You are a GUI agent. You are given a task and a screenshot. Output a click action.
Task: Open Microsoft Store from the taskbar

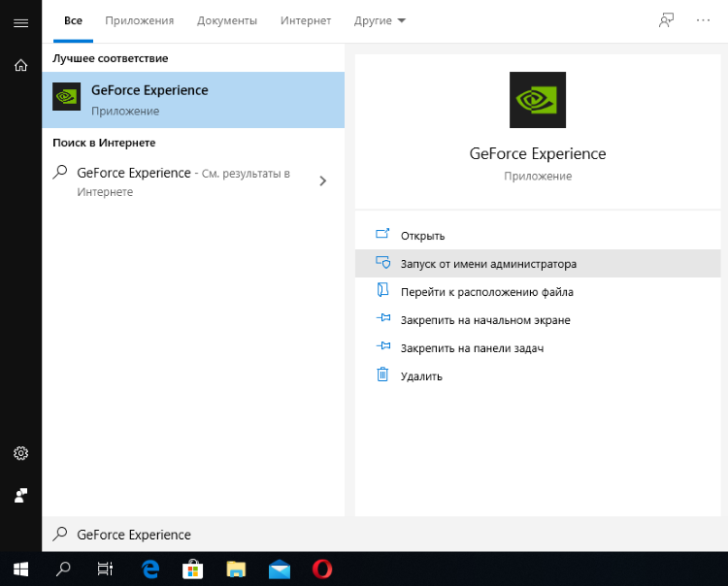pyautogui.click(x=193, y=569)
